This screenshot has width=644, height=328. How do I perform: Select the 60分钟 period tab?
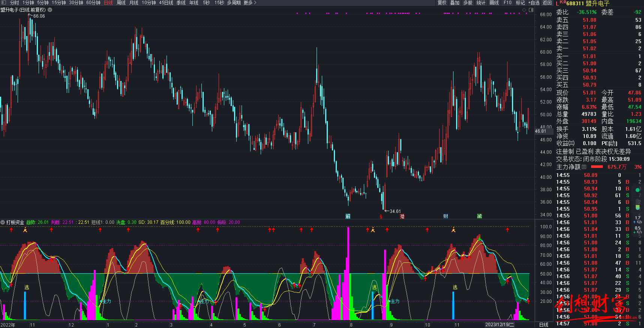pyautogui.click(x=93, y=3)
